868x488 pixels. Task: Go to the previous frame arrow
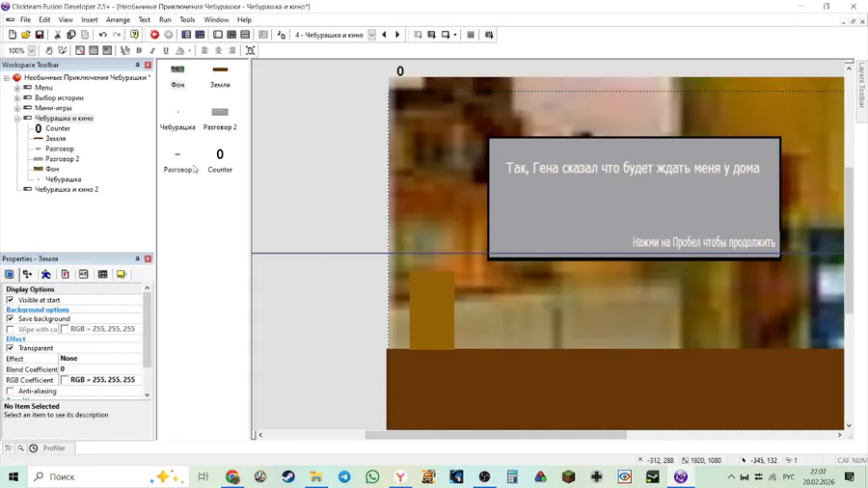coord(384,35)
